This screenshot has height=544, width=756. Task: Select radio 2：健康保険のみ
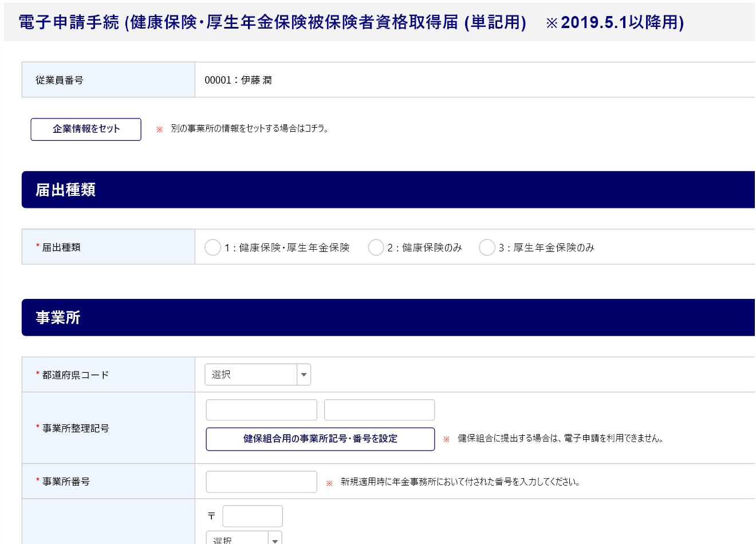point(376,247)
